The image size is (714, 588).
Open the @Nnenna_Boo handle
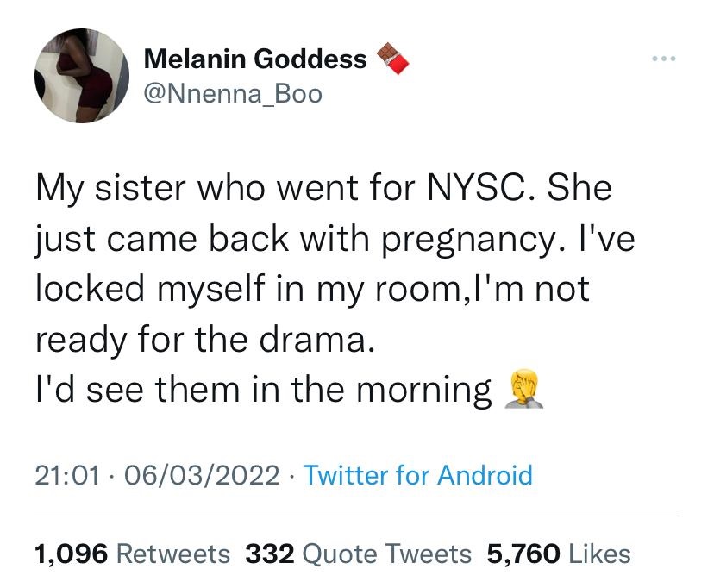pos(233,92)
